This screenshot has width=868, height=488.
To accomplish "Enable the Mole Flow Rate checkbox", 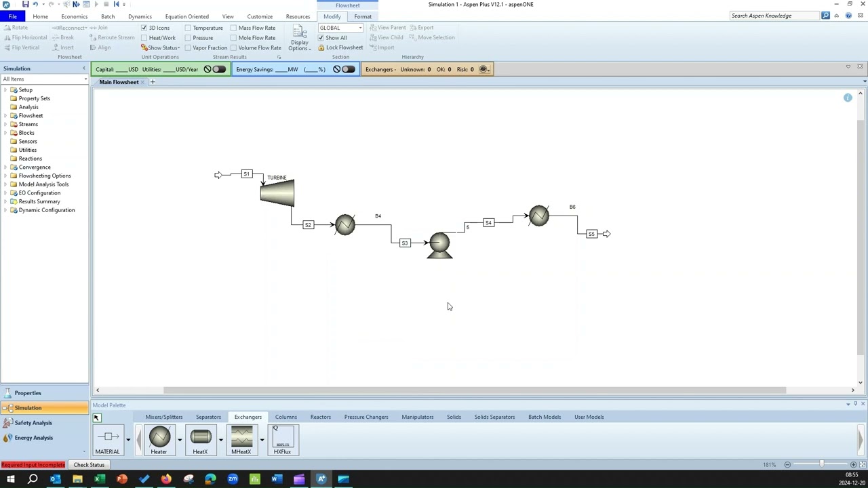I will [x=233, y=38].
